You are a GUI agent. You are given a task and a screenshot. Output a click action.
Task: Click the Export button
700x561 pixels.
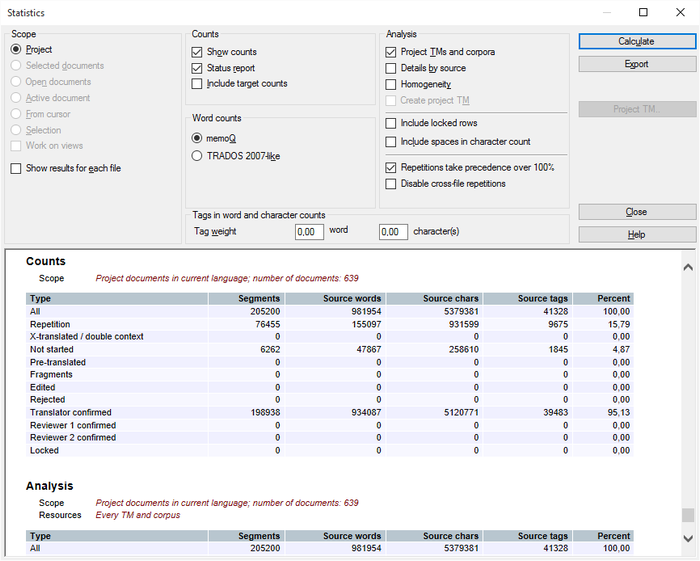point(636,64)
